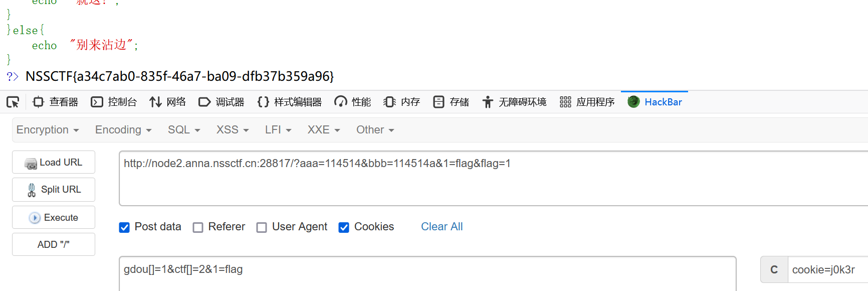
Task: Open the Memory (内存) panel
Action: tap(402, 102)
